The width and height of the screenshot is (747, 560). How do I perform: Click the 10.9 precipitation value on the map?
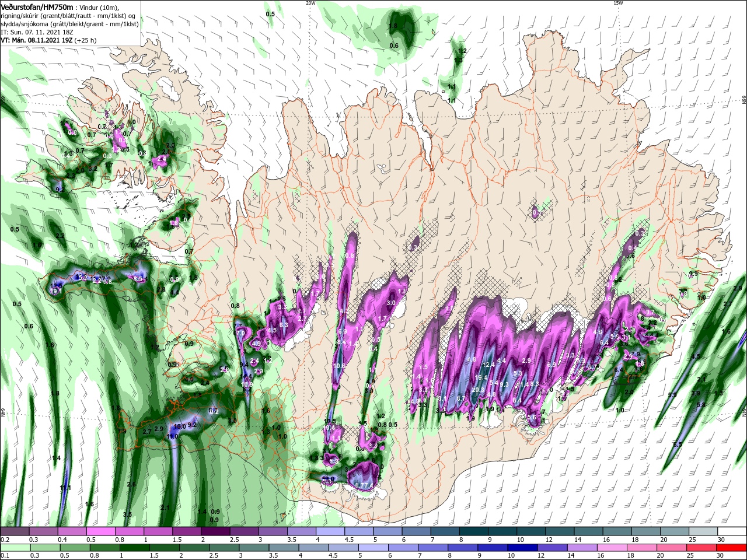coord(247,384)
